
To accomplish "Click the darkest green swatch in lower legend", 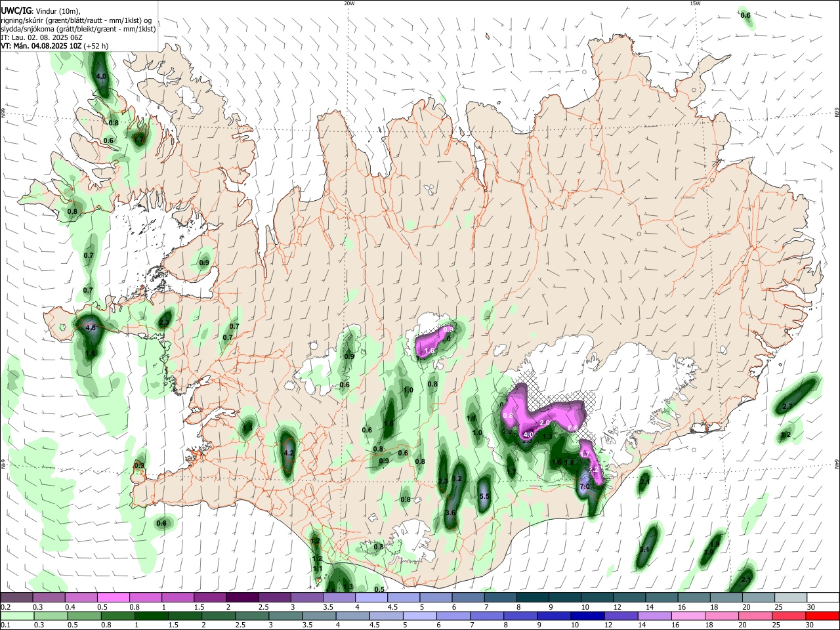I will coord(151,616).
